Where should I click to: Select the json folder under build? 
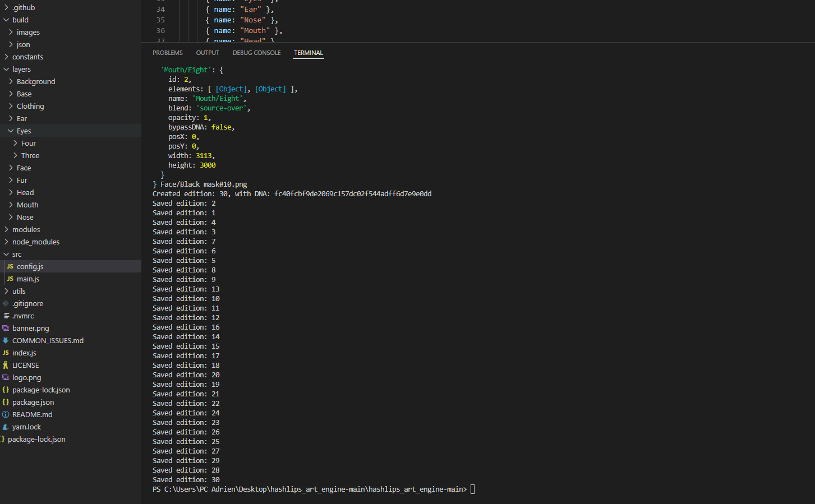click(71, 44)
